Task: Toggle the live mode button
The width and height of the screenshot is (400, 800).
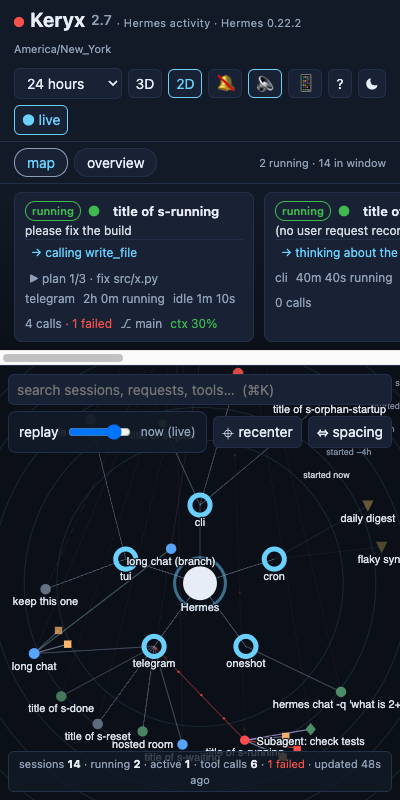Action: pyautogui.click(x=41, y=120)
